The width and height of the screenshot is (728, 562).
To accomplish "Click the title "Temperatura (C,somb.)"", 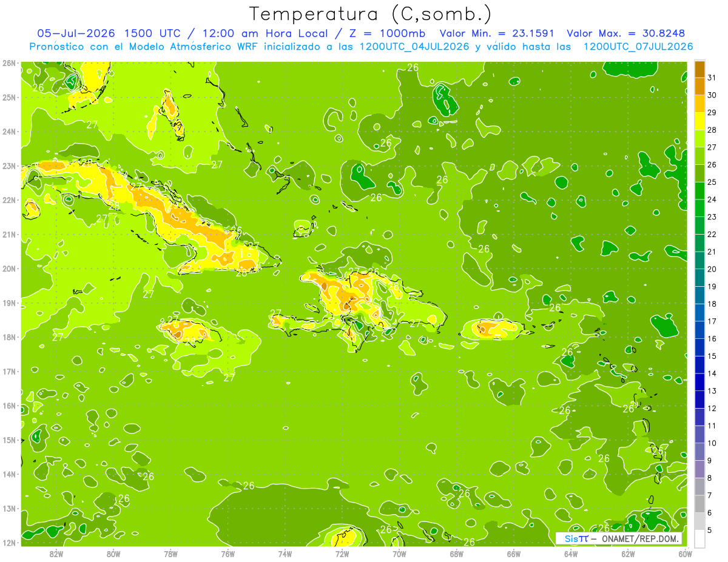I will coord(370,14).
